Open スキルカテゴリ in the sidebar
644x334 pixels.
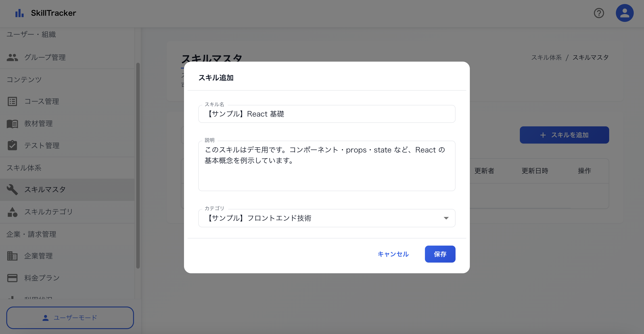[x=48, y=212]
